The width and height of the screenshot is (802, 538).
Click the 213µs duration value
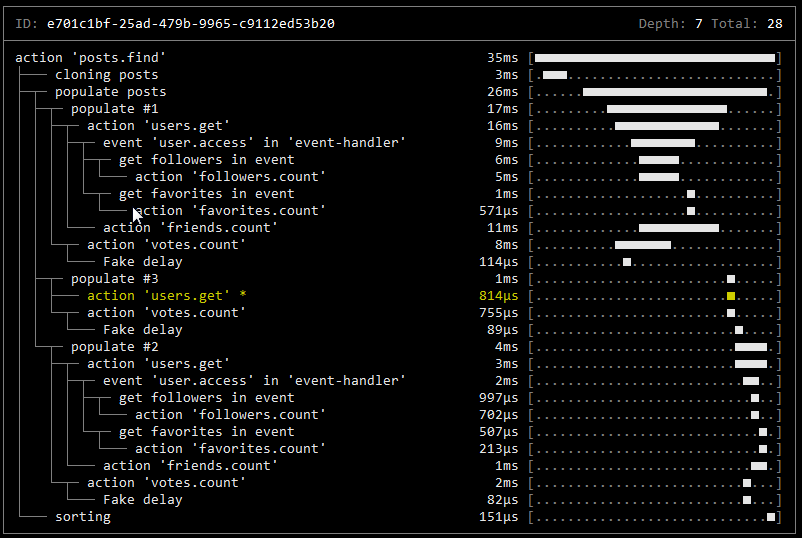tap(499, 449)
